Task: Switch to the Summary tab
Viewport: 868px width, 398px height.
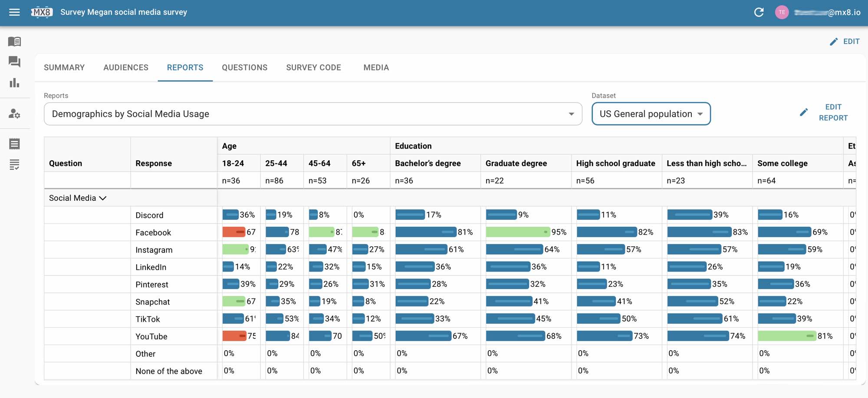Action: 64,68
